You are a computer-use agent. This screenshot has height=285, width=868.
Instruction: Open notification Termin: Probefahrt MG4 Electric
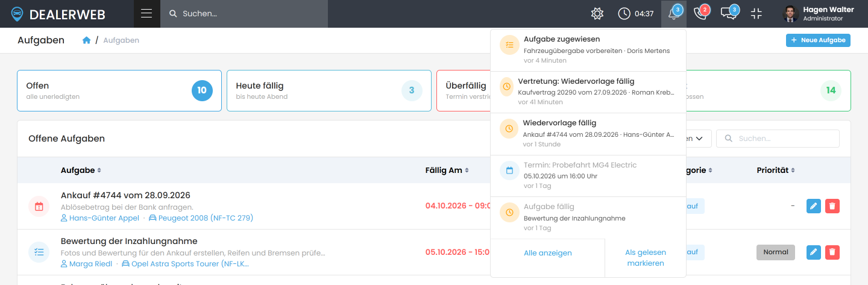[588, 175]
